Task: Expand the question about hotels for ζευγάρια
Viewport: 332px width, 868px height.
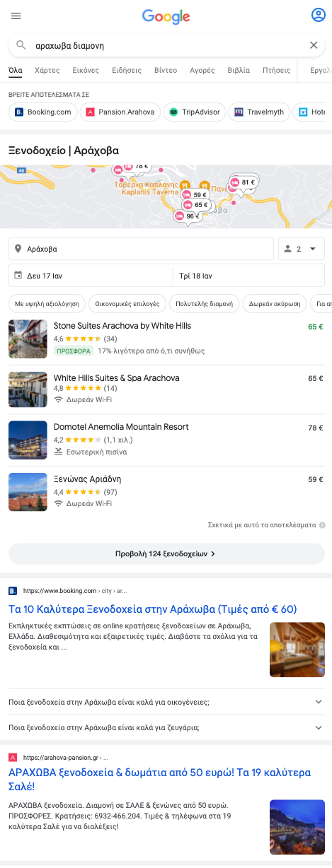Action: 166,727
